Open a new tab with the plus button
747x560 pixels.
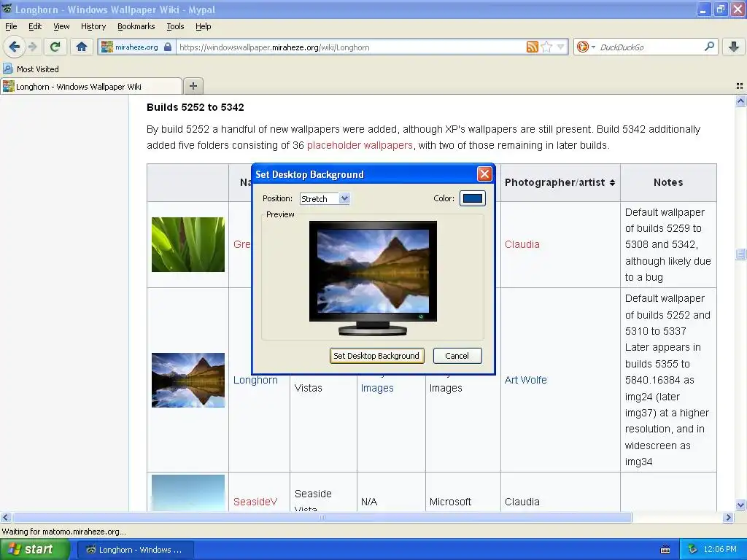[193, 86]
